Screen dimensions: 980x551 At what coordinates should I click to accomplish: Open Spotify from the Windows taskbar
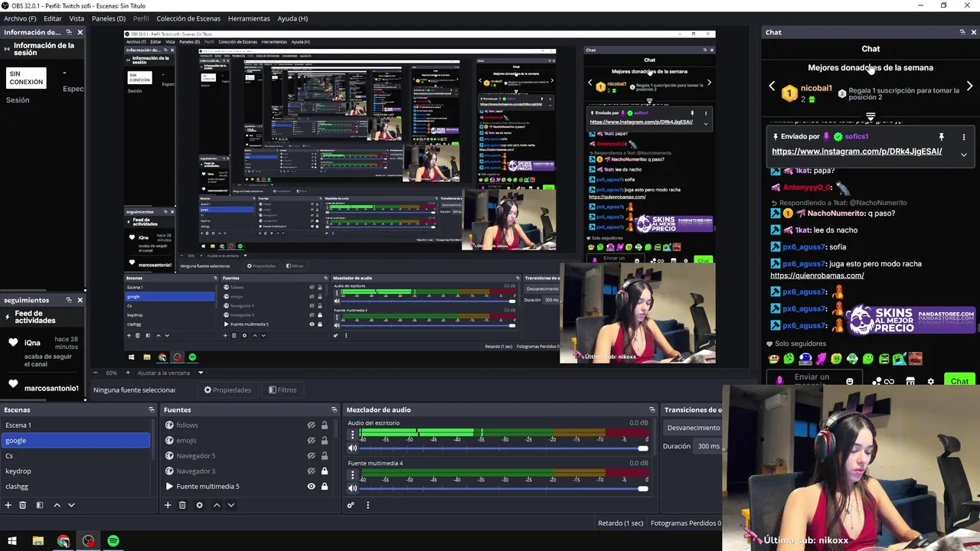[x=113, y=541]
